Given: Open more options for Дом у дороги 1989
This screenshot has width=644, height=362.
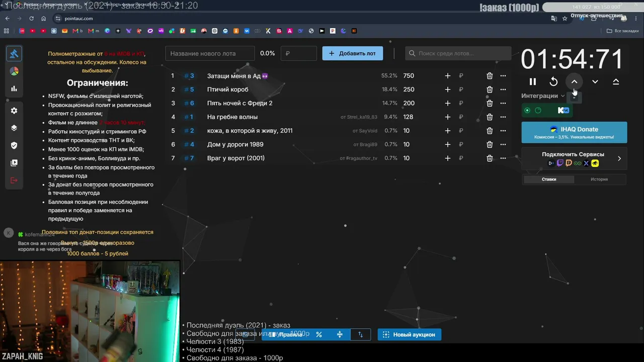Looking at the screenshot, I should tap(503, 144).
